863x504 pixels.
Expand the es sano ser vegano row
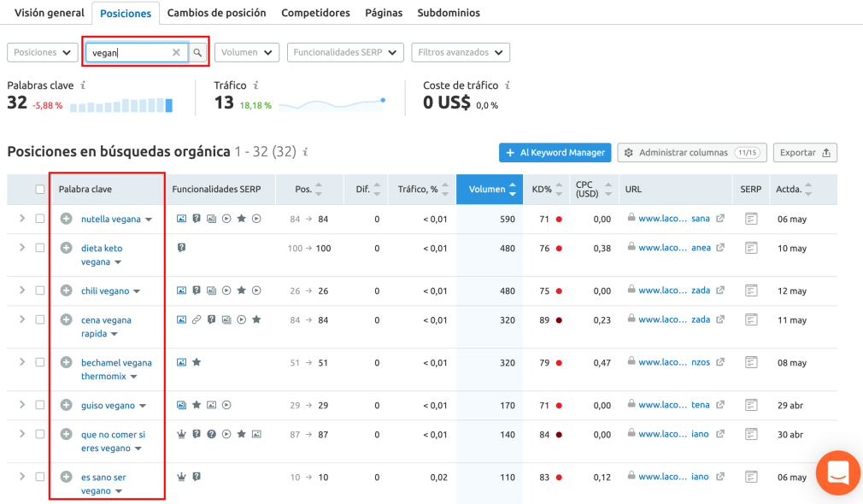22,477
